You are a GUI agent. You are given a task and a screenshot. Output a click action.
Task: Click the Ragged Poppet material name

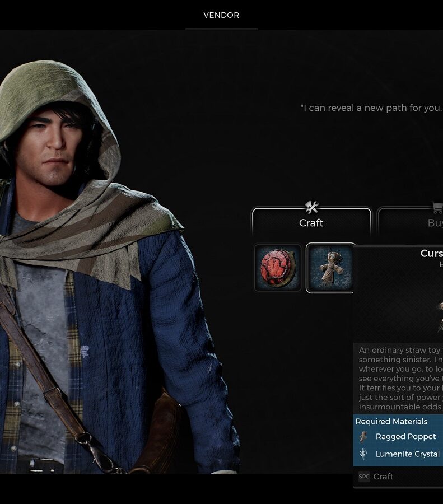(405, 436)
